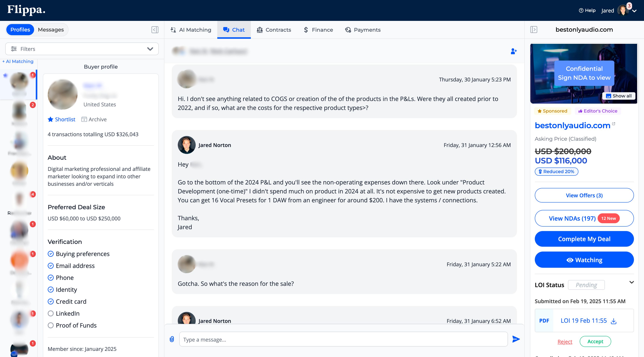This screenshot has height=357, width=644.
Task: Click the LOI 19 Feb 11:55 link
Action: [x=583, y=321]
